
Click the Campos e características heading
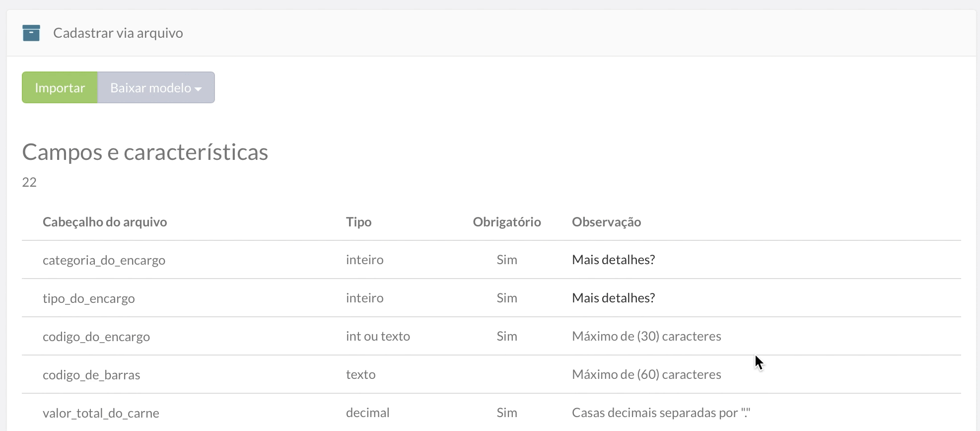click(x=145, y=152)
